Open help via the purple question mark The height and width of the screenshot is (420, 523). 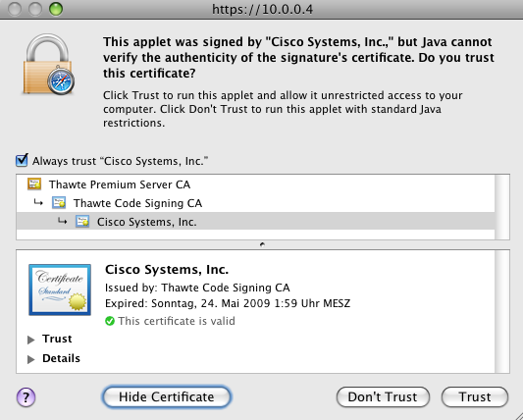[x=26, y=397]
